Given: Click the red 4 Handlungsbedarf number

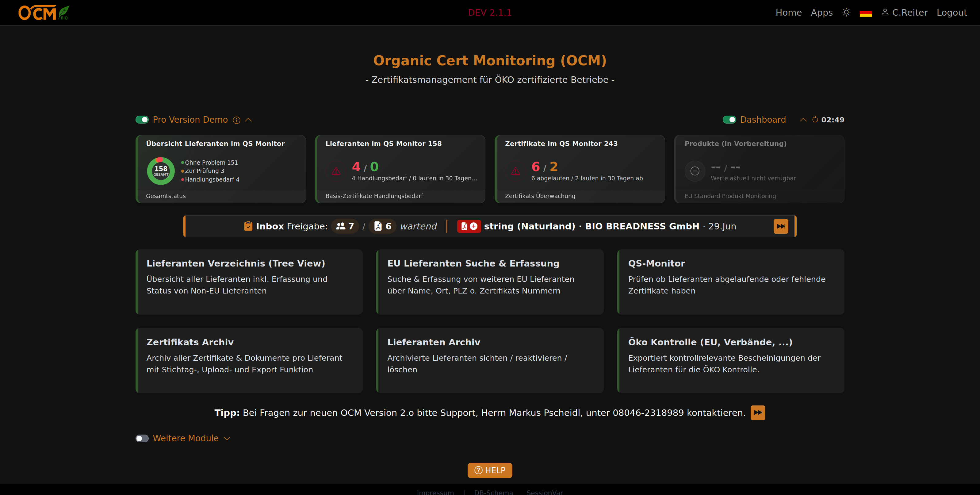Looking at the screenshot, I should click(x=356, y=167).
